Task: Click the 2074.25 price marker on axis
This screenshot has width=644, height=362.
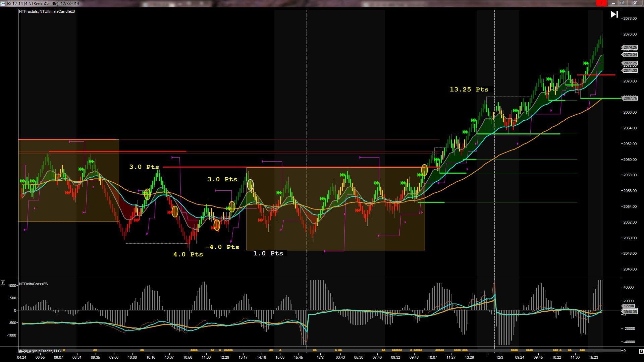Action: [x=630, y=47]
